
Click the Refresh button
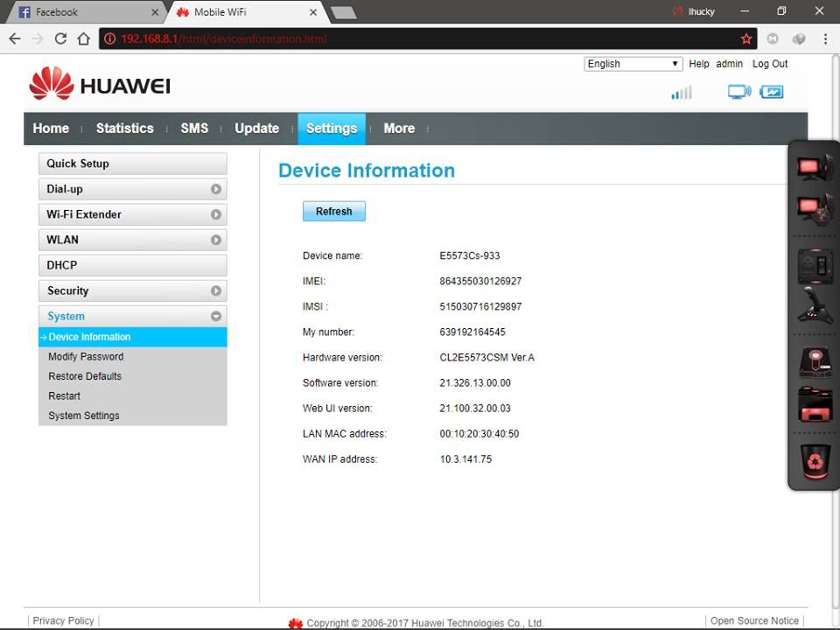pyautogui.click(x=333, y=211)
